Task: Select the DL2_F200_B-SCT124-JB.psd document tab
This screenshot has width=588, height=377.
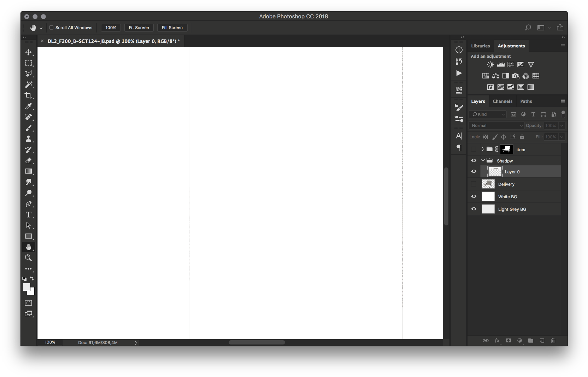Action: (114, 41)
